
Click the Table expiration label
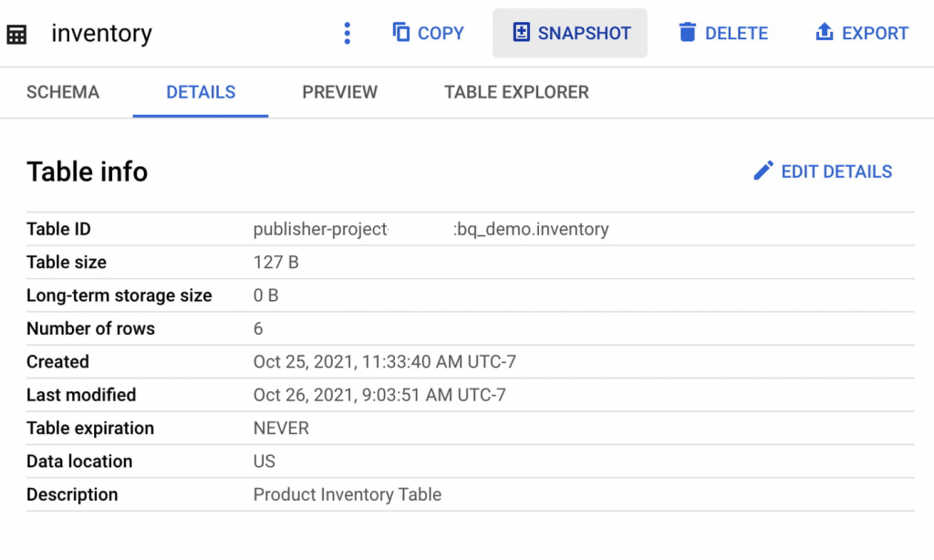click(90, 429)
